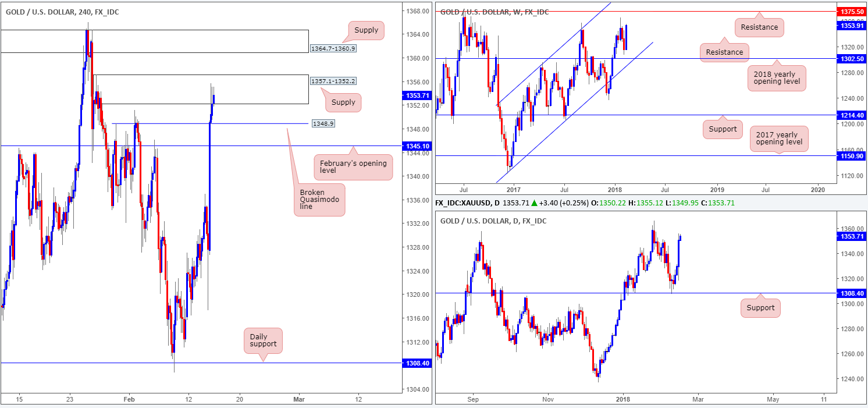Click 'May' on the daily chart time axis
868x408 pixels.
pyautogui.click(x=773, y=400)
